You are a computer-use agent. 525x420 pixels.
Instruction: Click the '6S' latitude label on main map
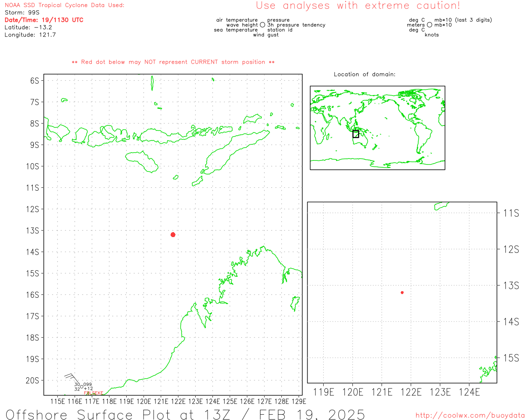coord(34,81)
